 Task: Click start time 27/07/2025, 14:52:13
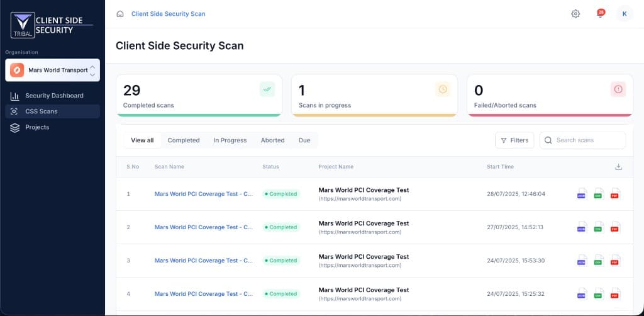pyautogui.click(x=515, y=227)
